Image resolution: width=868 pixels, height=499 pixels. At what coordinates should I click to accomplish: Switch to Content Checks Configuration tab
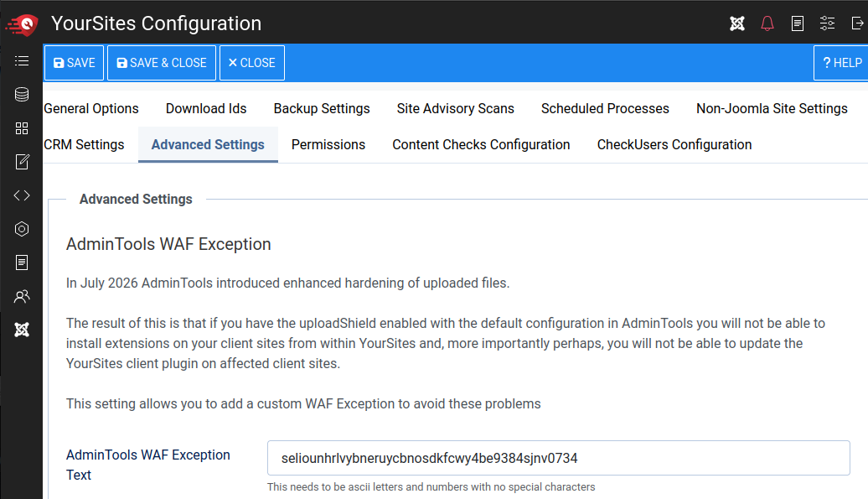(481, 144)
